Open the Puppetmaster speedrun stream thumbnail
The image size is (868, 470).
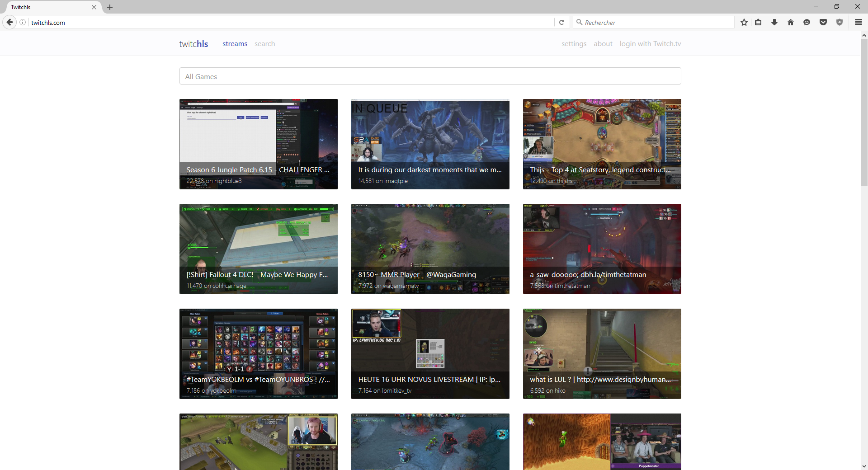click(602, 442)
